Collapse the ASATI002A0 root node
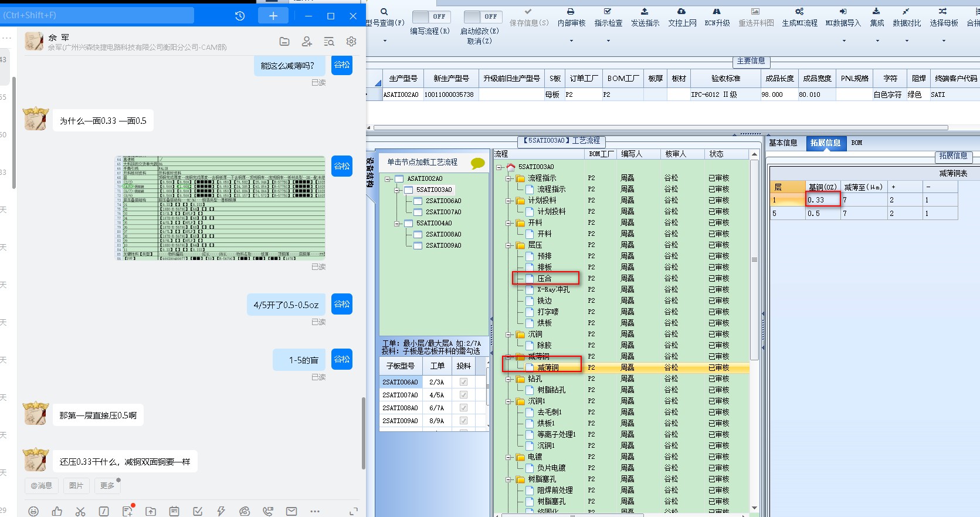980x517 pixels. coord(388,179)
